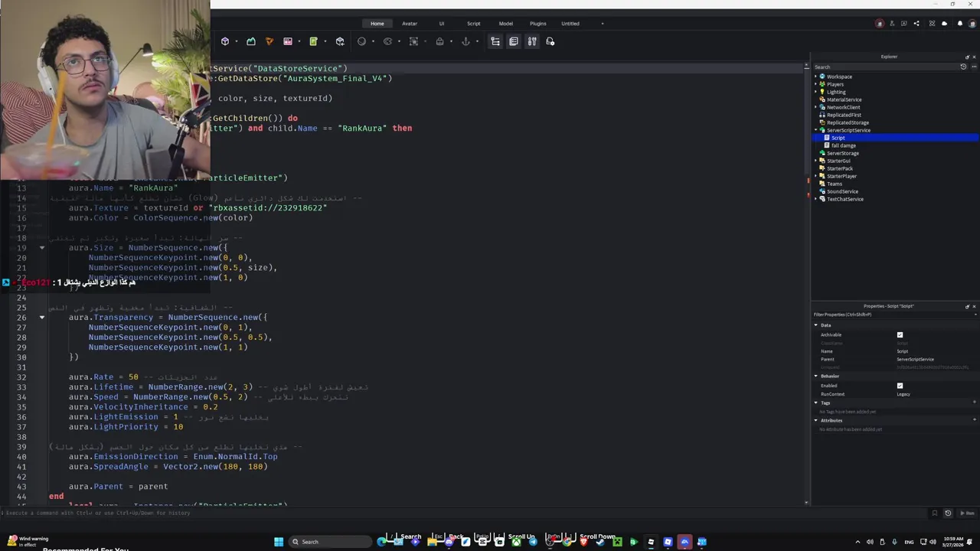Image resolution: width=980 pixels, height=551 pixels.
Task: Click the Explorer search history icon
Action: point(963,67)
